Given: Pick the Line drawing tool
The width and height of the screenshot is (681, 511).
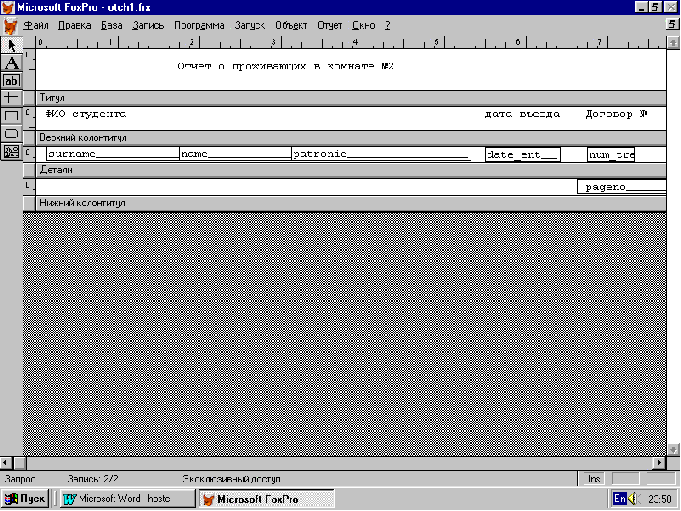Looking at the screenshot, I should point(11,98).
